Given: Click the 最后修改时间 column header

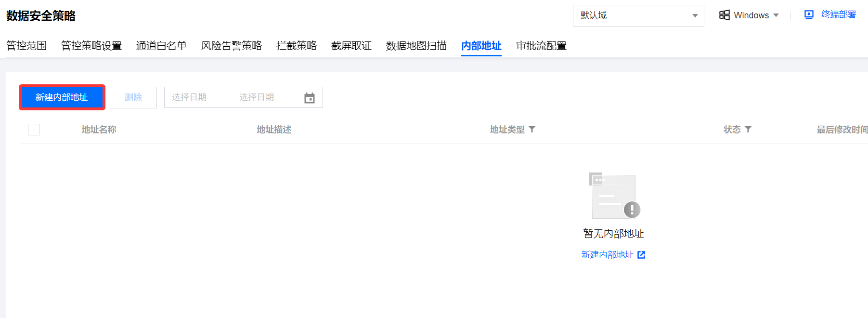Looking at the screenshot, I should 842,130.
